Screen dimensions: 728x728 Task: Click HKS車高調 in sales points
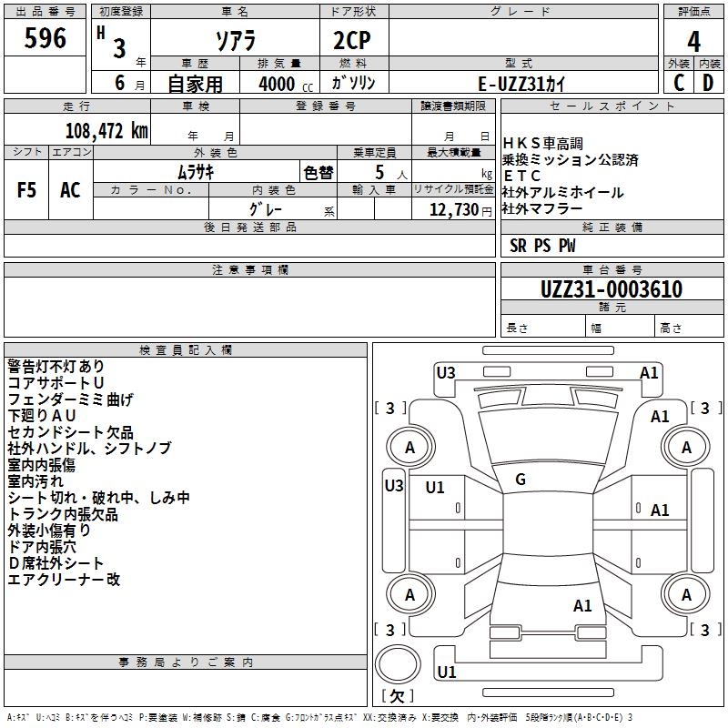(542, 144)
